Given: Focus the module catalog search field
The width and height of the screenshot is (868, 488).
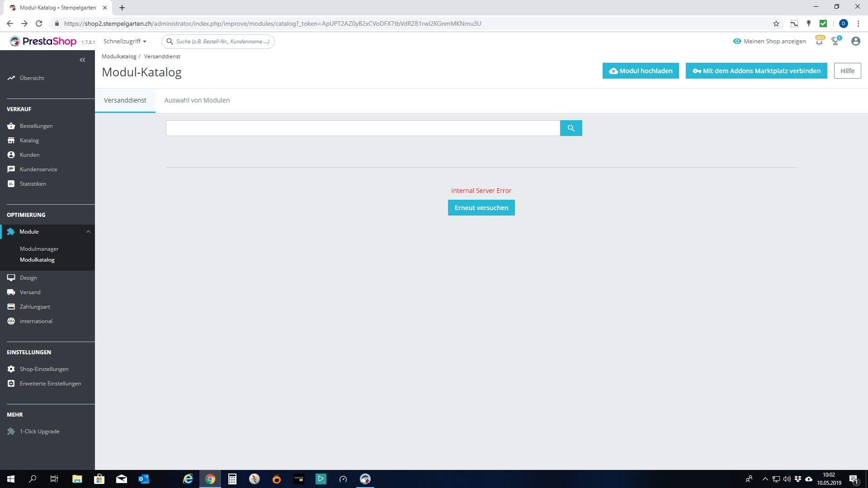Looking at the screenshot, I should point(363,128).
